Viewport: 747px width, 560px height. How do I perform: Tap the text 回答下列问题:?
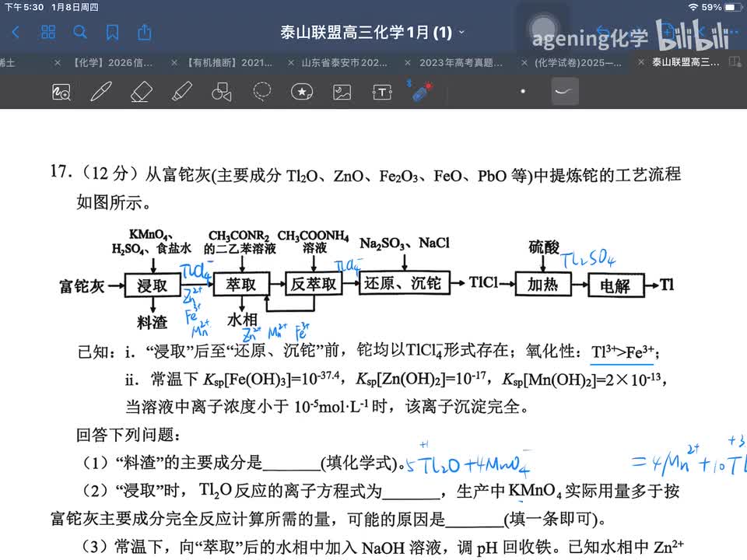pyautogui.click(x=128, y=435)
